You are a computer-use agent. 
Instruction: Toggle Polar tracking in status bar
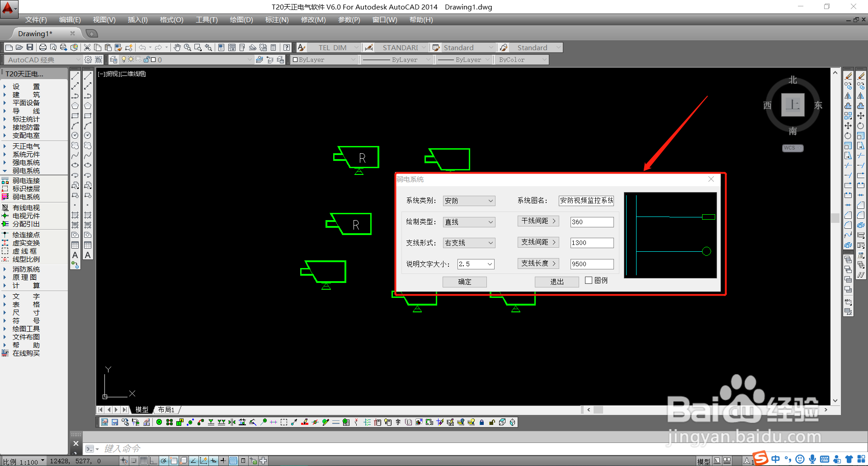pyautogui.click(x=164, y=461)
